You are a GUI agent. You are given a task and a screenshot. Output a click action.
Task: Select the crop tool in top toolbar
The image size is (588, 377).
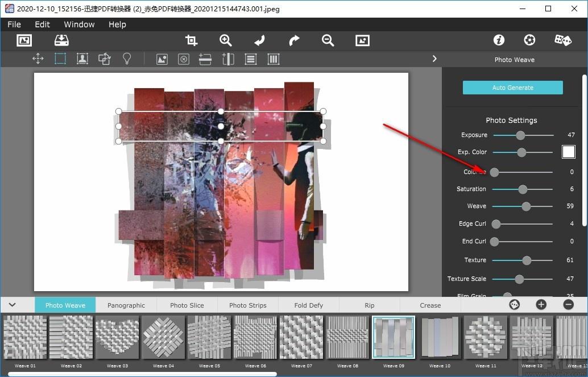coord(191,40)
